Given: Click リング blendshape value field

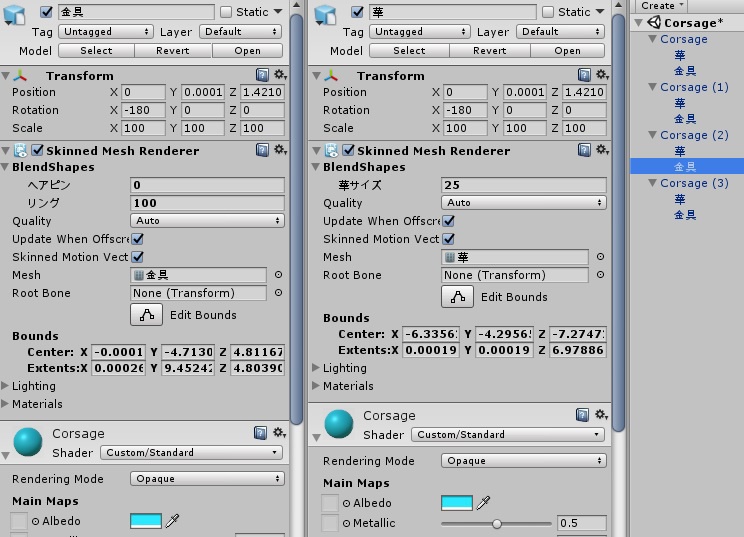Looking at the screenshot, I should click(x=207, y=203).
